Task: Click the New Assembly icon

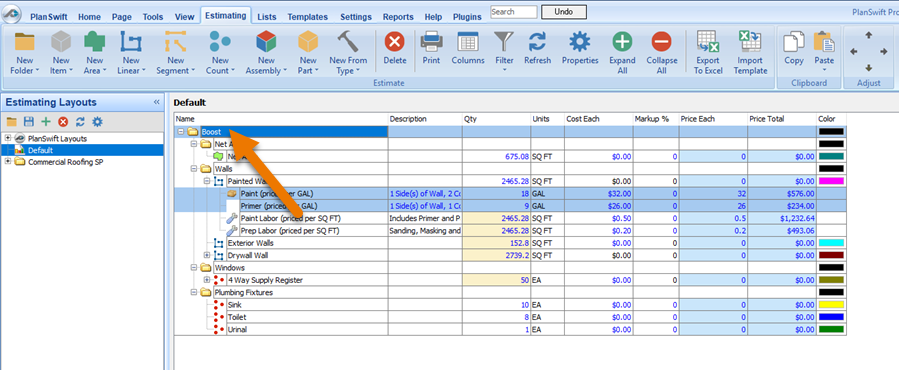Action: [x=266, y=42]
